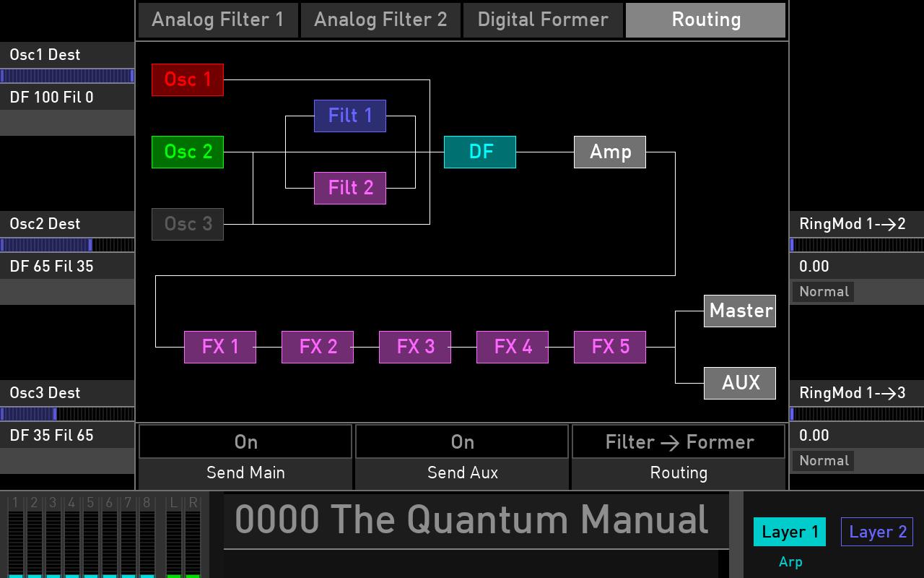Open the FX 3 effect slot
The image size is (924, 578).
point(414,347)
